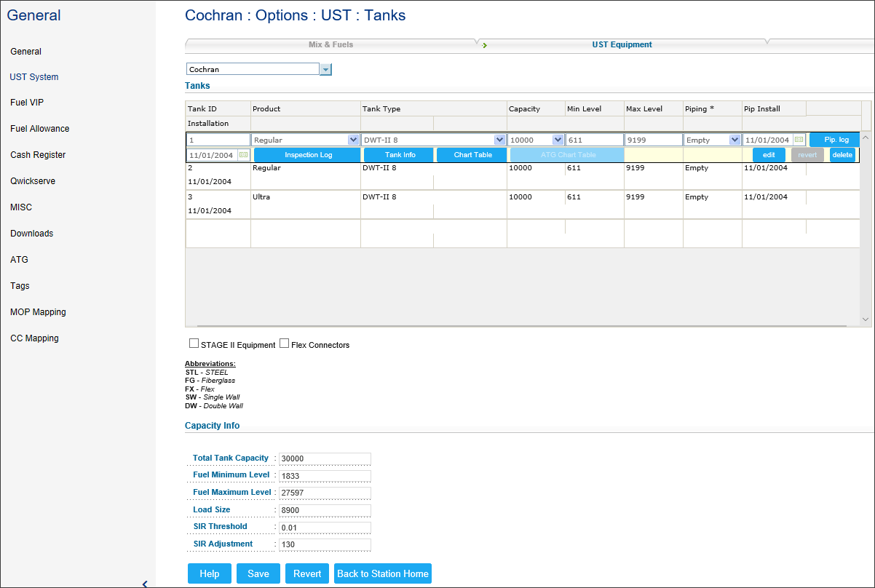
Task: Click the Tank Info button
Action: 400,155
